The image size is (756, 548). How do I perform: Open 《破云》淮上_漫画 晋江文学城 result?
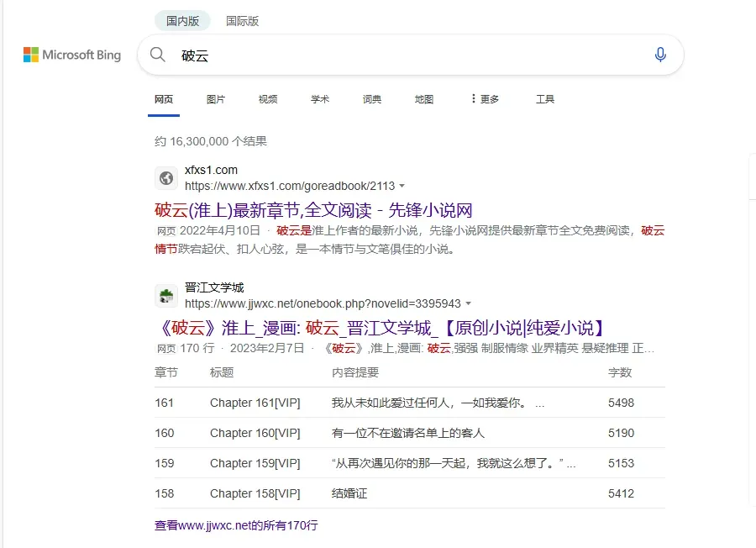pos(381,328)
